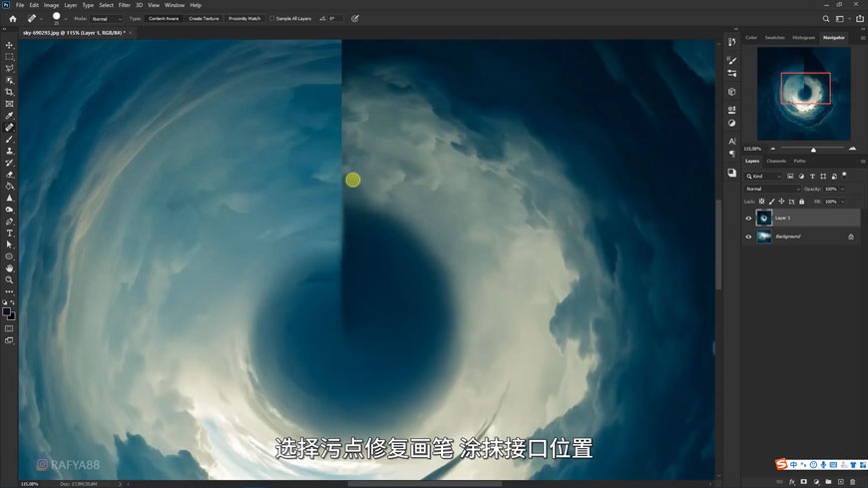The width and height of the screenshot is (868, 488).
Task: Switch to the Channels tab
Action: click(775, 161)
